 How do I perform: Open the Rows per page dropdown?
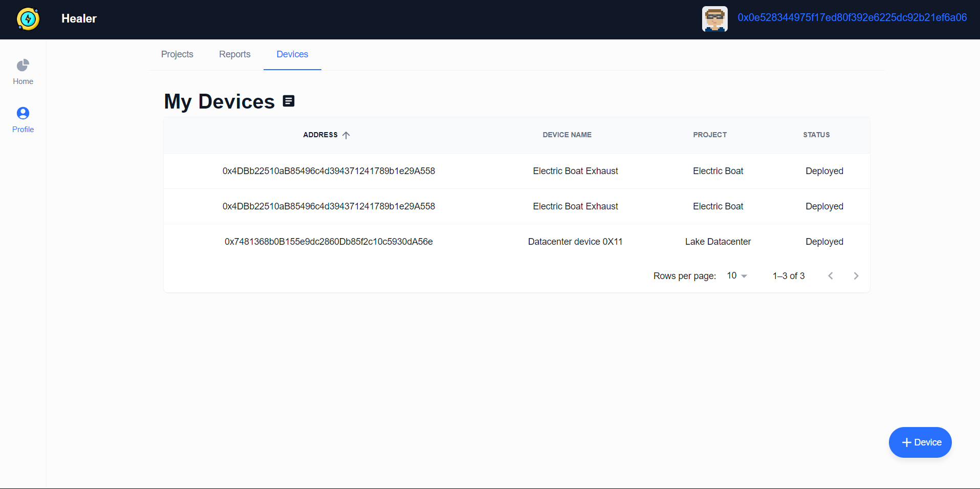(x=737, y=276)
